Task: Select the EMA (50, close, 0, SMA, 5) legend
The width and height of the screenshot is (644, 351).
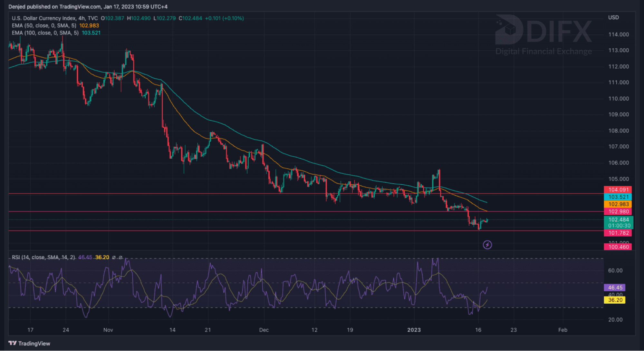Action: [x=44, y=26]
